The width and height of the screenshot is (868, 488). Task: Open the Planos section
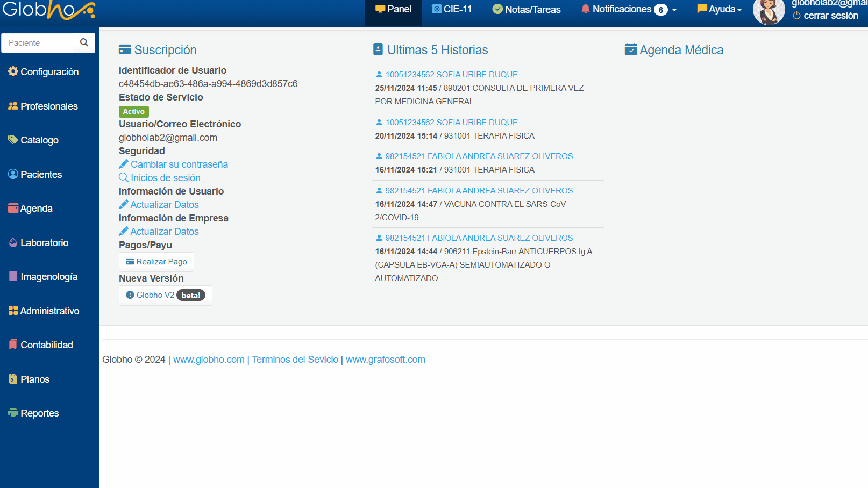(29, 379)
